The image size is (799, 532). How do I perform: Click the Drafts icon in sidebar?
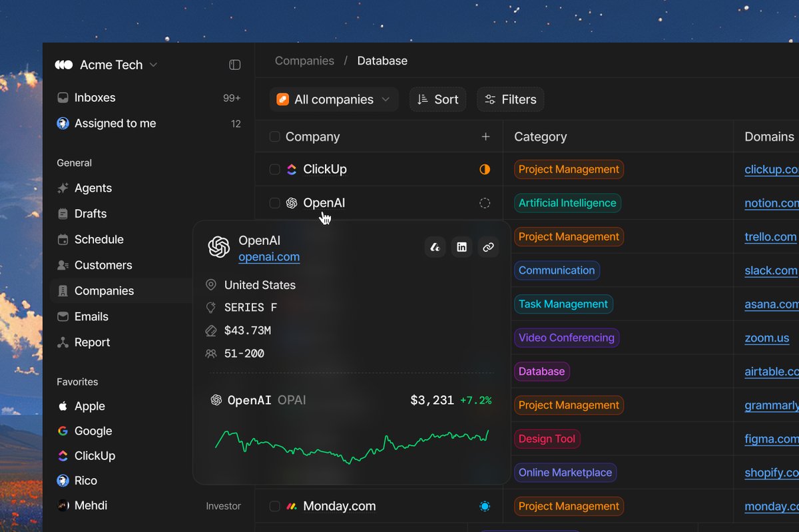click(63, 214)
